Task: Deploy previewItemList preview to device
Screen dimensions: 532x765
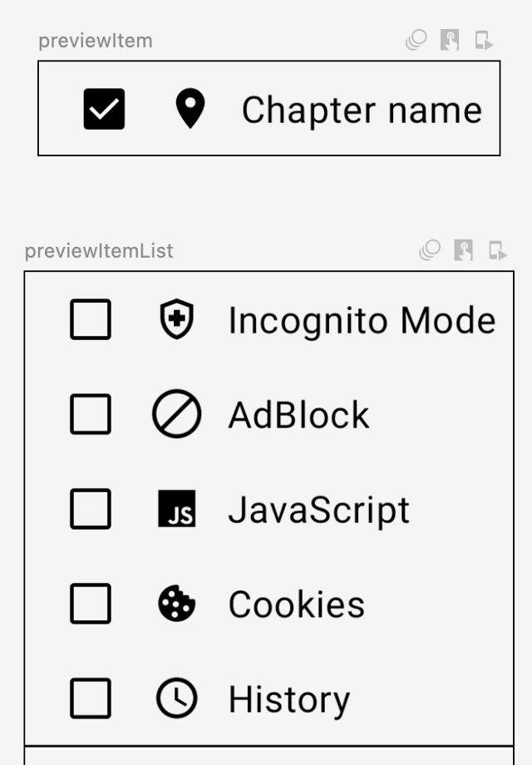Action: [497, 250]
